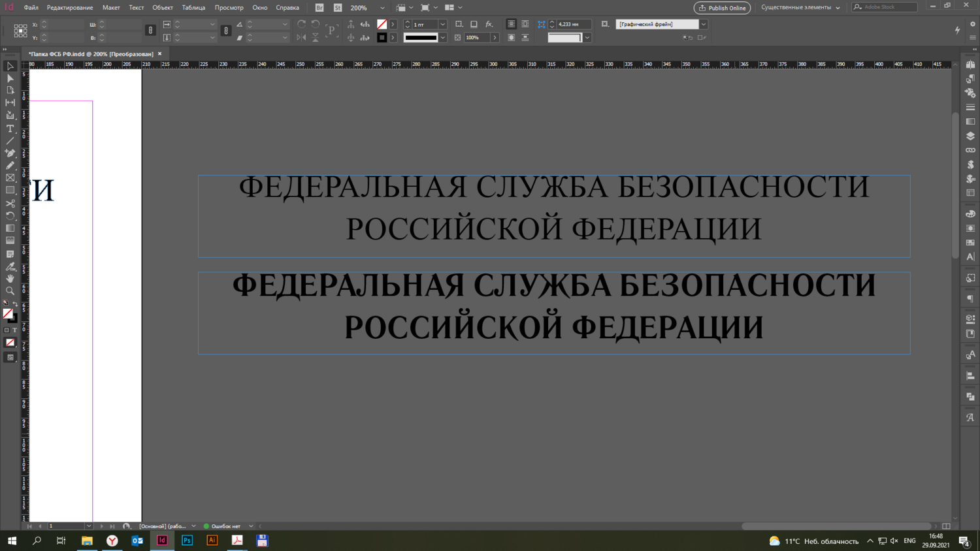
Task: Select the Gradient Swatch tool
Action: click(x=10, y=228)
